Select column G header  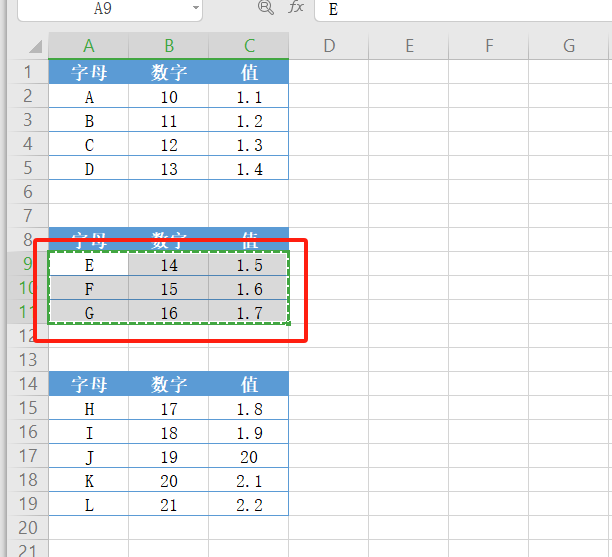[x=568, y=45]
